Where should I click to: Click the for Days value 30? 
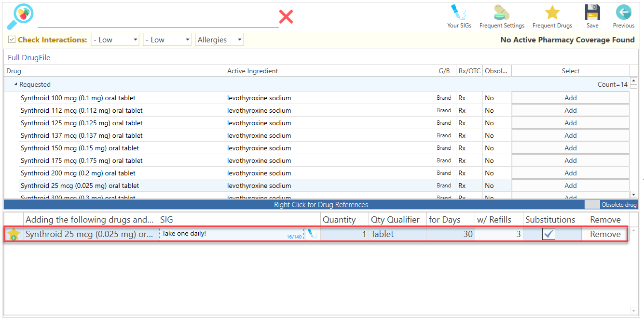click(x=451, y=234)
